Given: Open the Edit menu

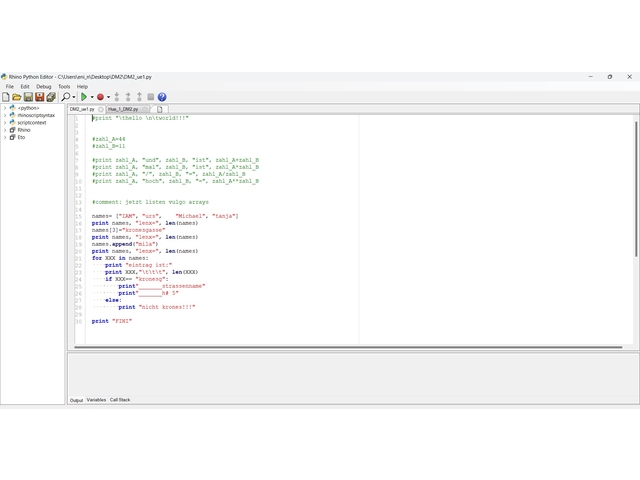Looking at the screenshot, I should tap(25, 87).
